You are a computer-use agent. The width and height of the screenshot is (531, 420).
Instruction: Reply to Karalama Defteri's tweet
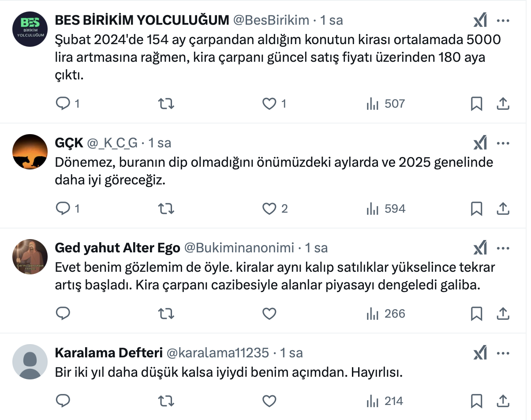click(64, 401)
